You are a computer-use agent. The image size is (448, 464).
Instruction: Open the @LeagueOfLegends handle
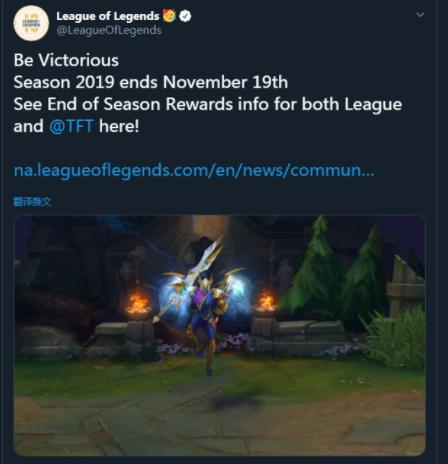coord(109,30)
